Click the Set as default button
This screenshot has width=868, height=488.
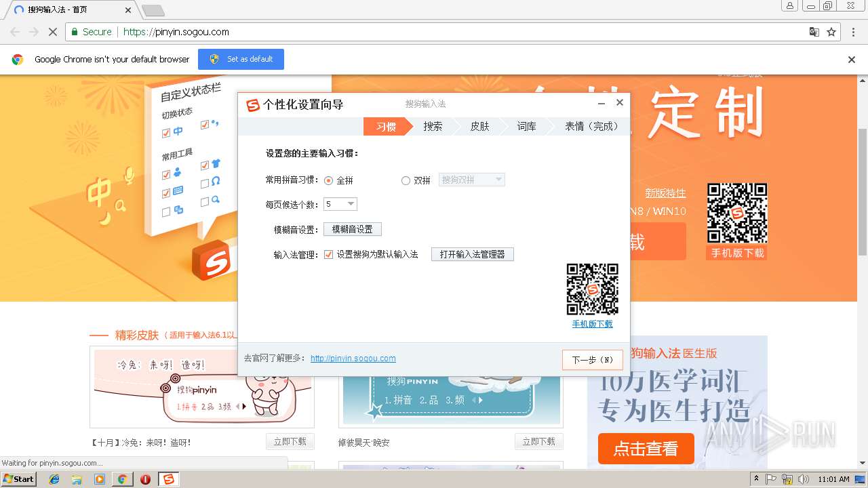[x=241, y=59]
